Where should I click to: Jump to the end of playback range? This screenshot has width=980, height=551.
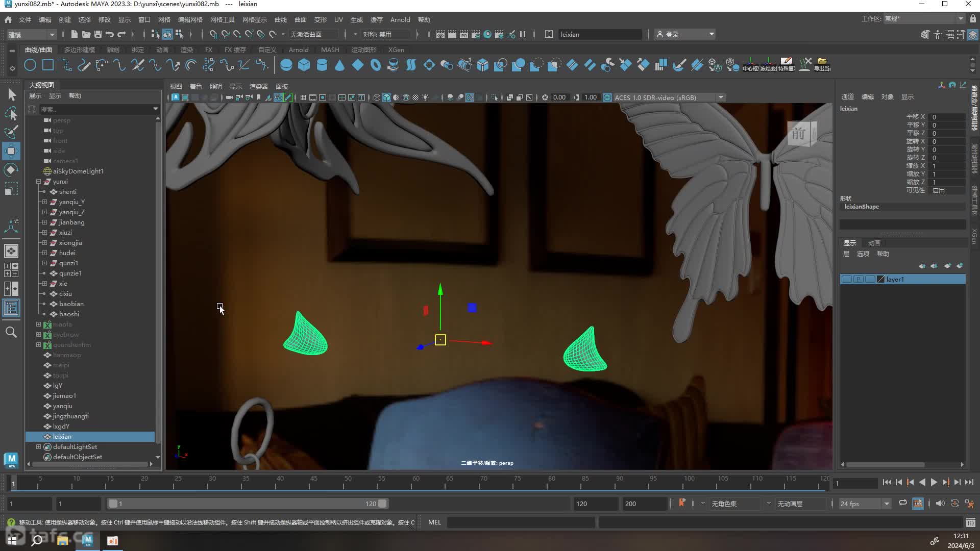click(969, 482)
